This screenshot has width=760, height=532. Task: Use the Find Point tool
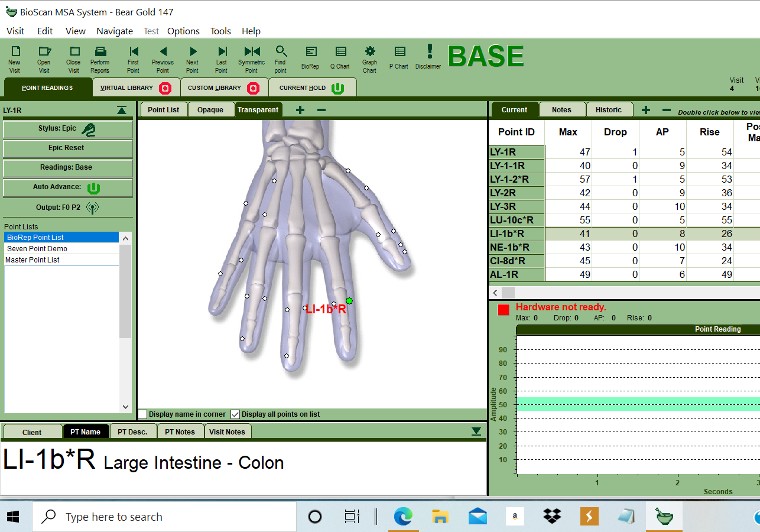[x=281, y=58]
